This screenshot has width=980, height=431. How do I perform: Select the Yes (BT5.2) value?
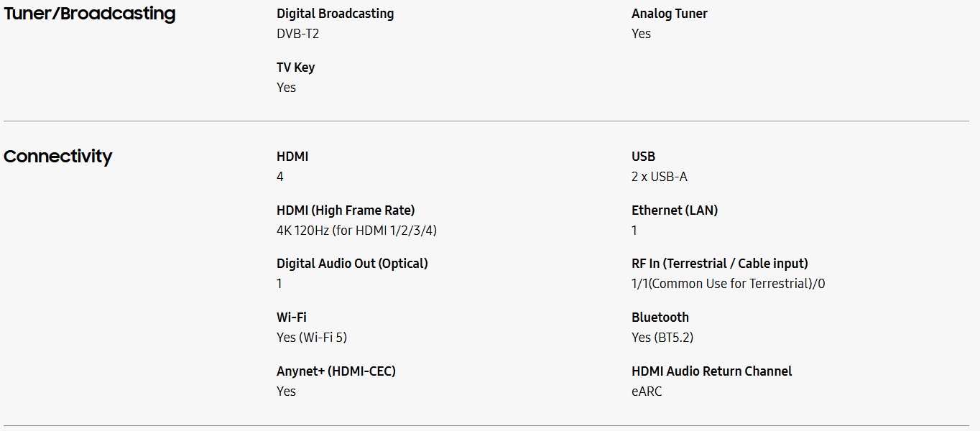[662, 338]
